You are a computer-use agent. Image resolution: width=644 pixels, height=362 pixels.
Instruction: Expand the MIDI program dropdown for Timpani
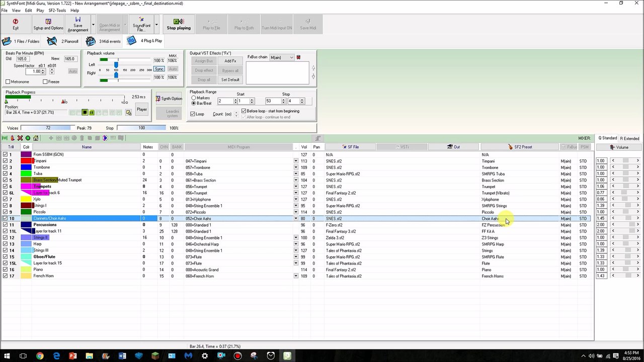[x=296, y=161]
